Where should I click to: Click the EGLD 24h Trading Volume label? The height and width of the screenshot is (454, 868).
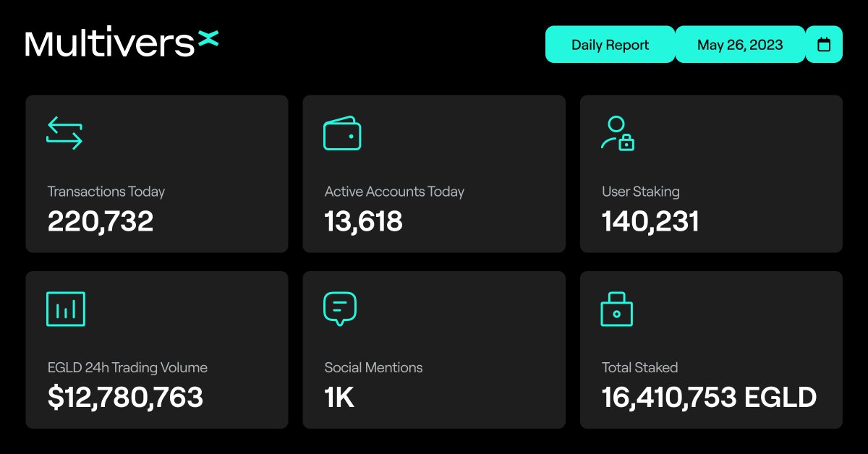click(127, 367)
